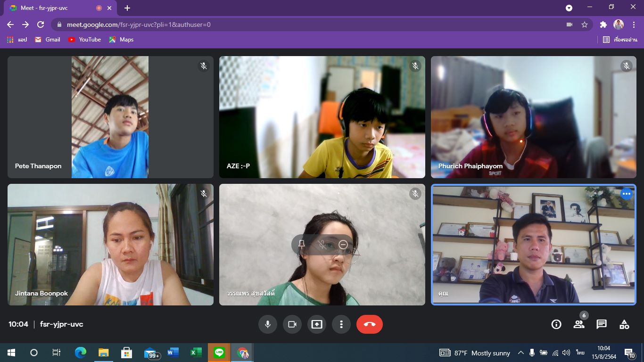
Task: Pin the hovered participant's video tile
Action: point(302,244)
